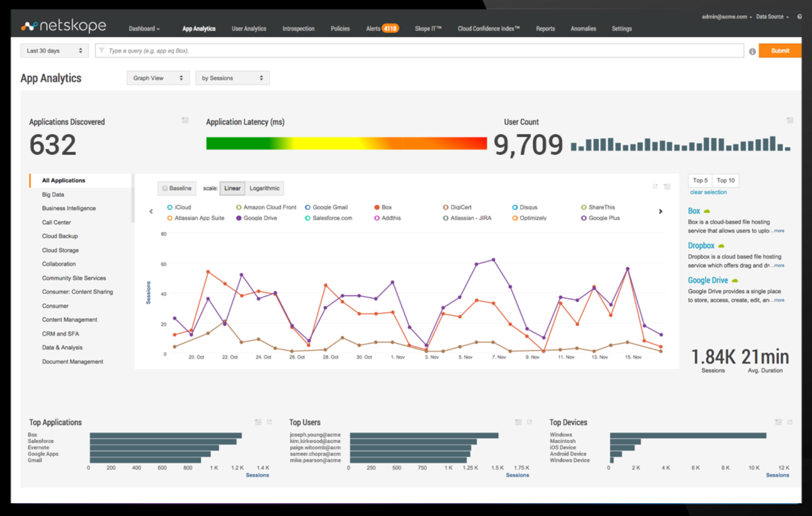Open the Alerts tab with 4118 badge
The height and width of the screenshot is (516, 812).
tap(382, 29)
